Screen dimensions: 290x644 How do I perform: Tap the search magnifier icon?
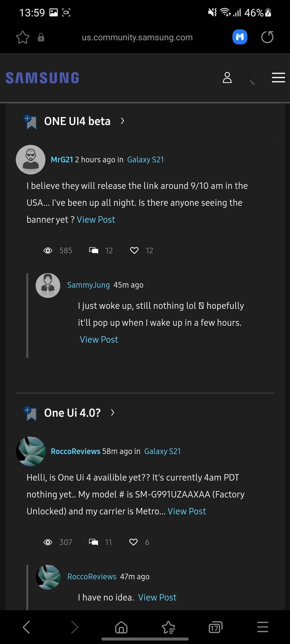247,78
